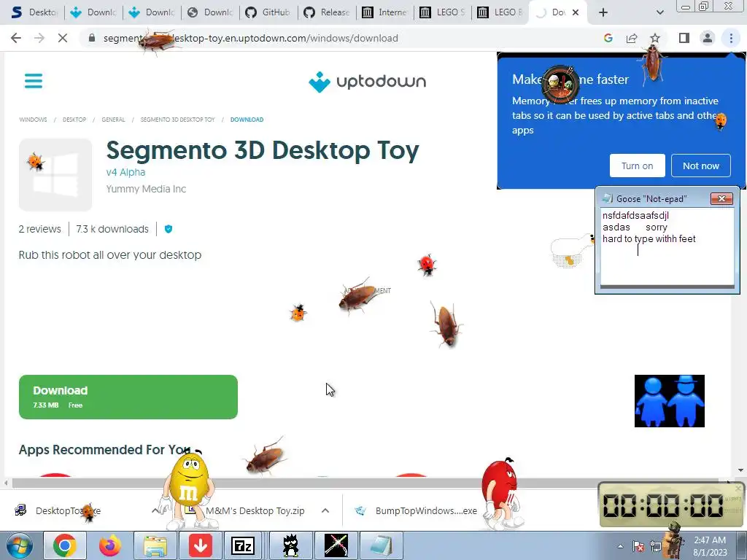
Task: Click the red download arrow taskbar app
Action: 200,545
